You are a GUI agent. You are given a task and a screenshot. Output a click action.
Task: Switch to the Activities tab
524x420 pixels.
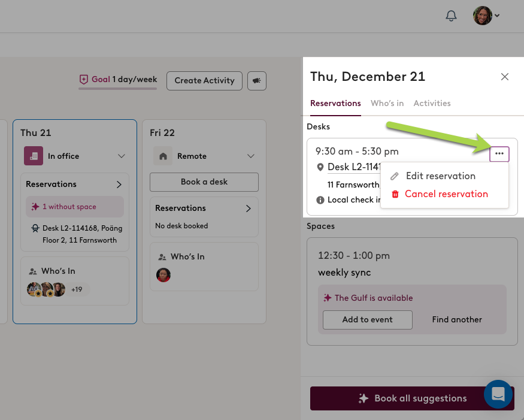click(x=432, y=103)
